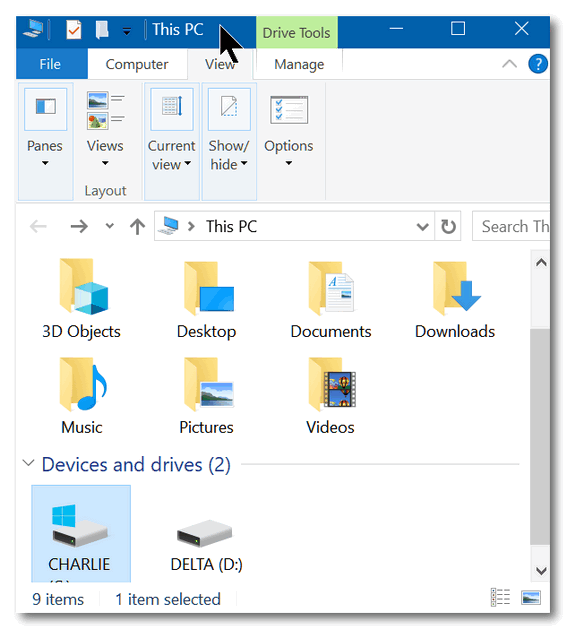Open the Current view dropdown

[x=172, y=141]
